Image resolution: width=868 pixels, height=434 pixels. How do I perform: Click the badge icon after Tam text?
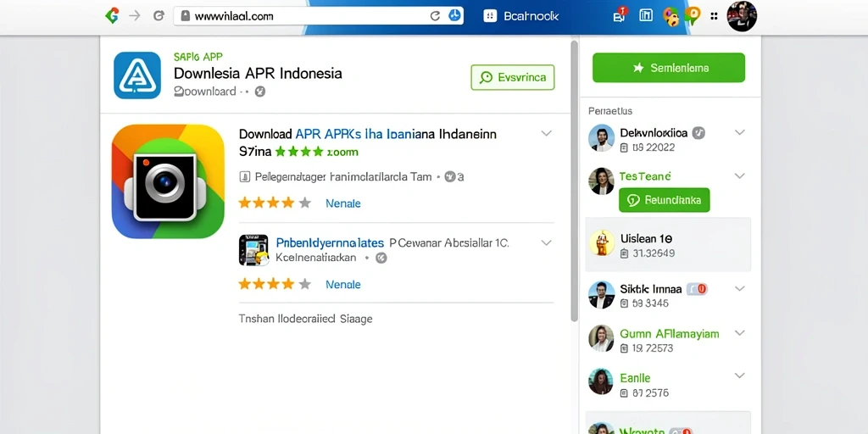coord(450,176)
